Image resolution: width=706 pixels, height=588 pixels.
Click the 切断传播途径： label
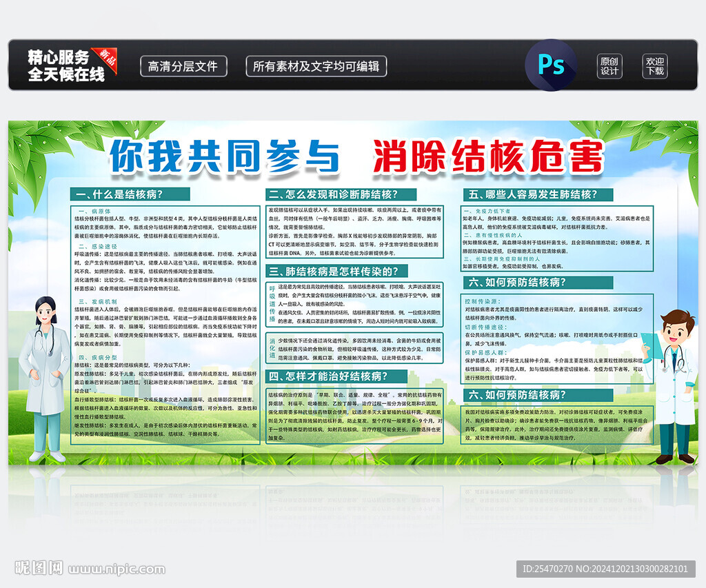pyautogui.click(x=486, y=327)
